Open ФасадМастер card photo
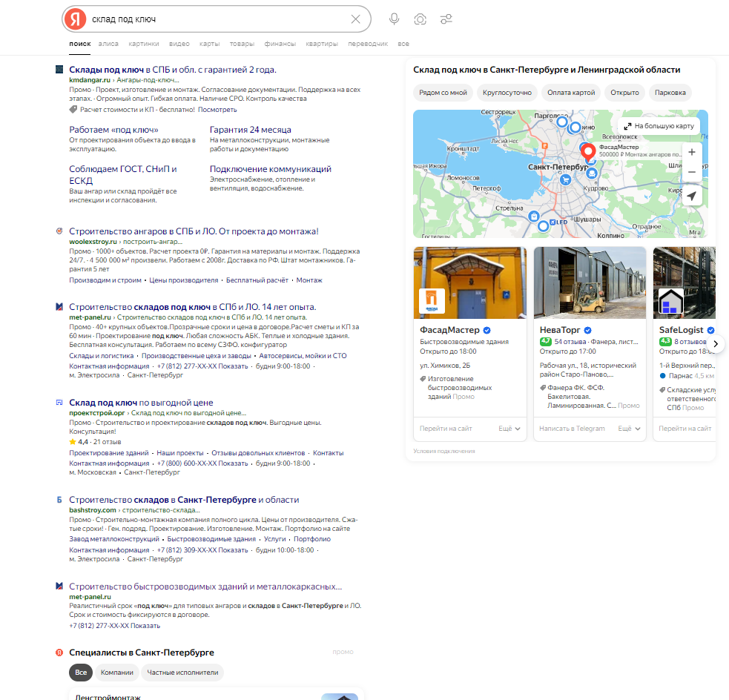 (x=470, y=283)
